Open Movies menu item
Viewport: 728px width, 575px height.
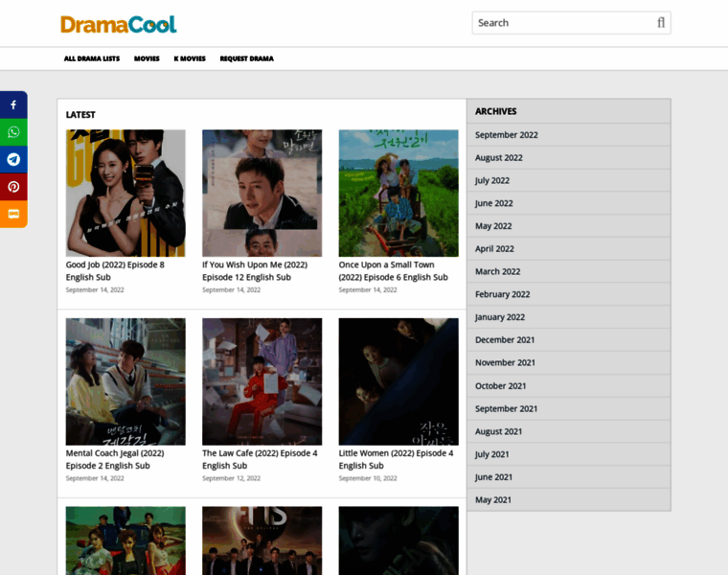(147, 58)
